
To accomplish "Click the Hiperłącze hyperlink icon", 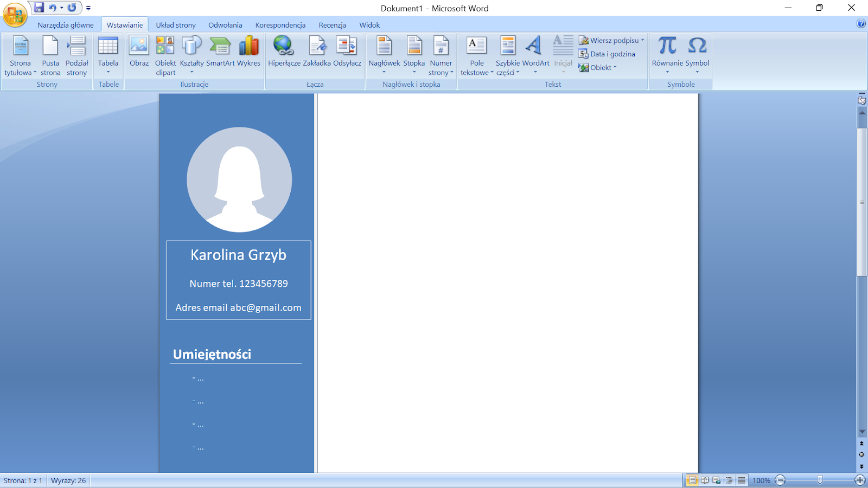I will tap(284, 52).
